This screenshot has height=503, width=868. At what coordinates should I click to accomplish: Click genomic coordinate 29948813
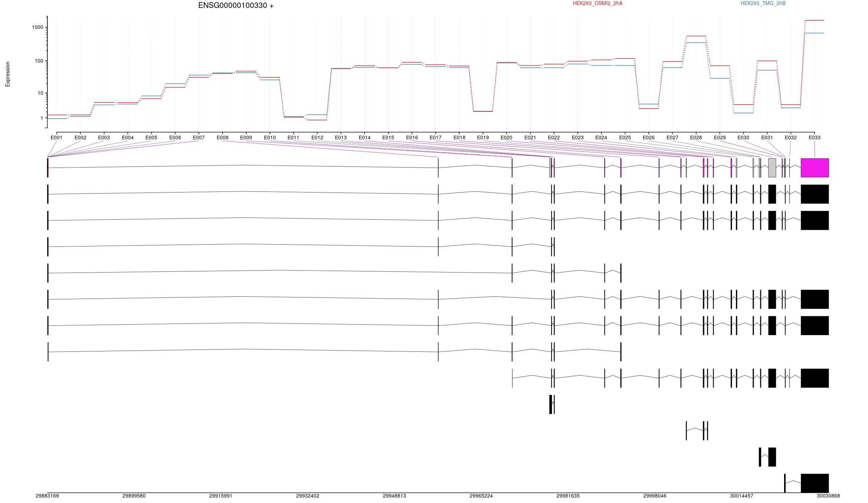(x=394, y=496)
